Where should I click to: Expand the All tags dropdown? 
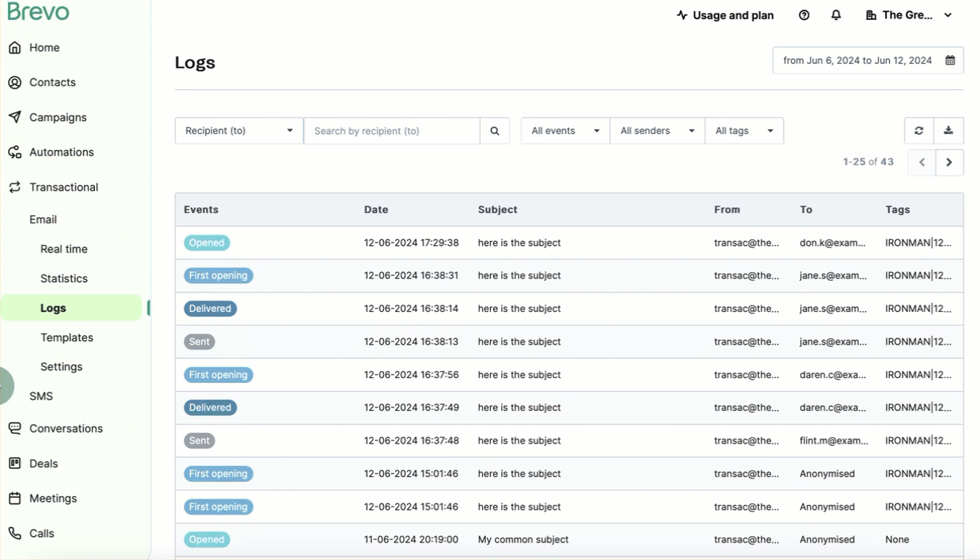click(x=744, y=131)
